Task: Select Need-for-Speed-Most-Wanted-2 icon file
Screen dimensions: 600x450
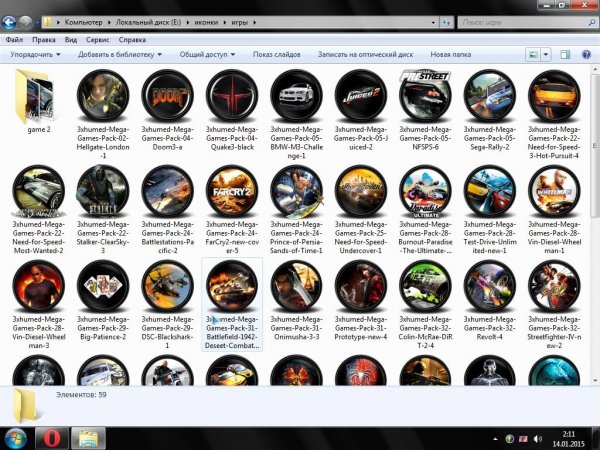Action: [x=38, y=209]
